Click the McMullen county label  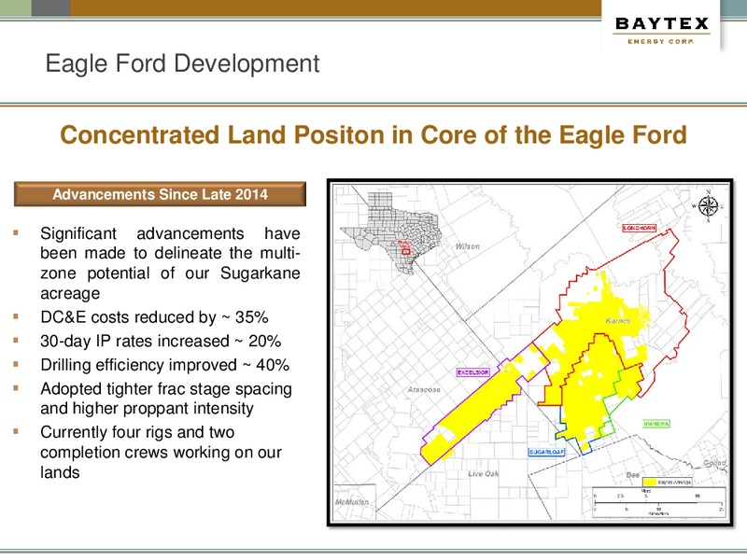point(352,502)
